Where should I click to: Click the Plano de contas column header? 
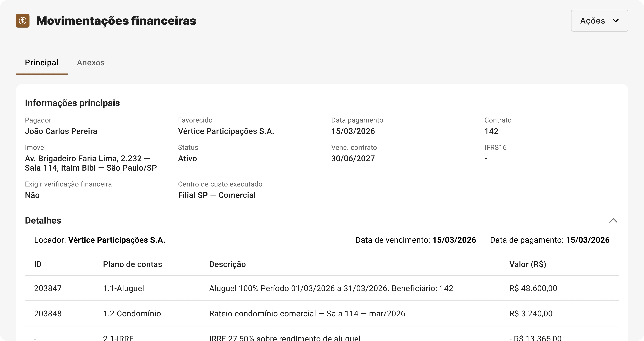[133, 264]
